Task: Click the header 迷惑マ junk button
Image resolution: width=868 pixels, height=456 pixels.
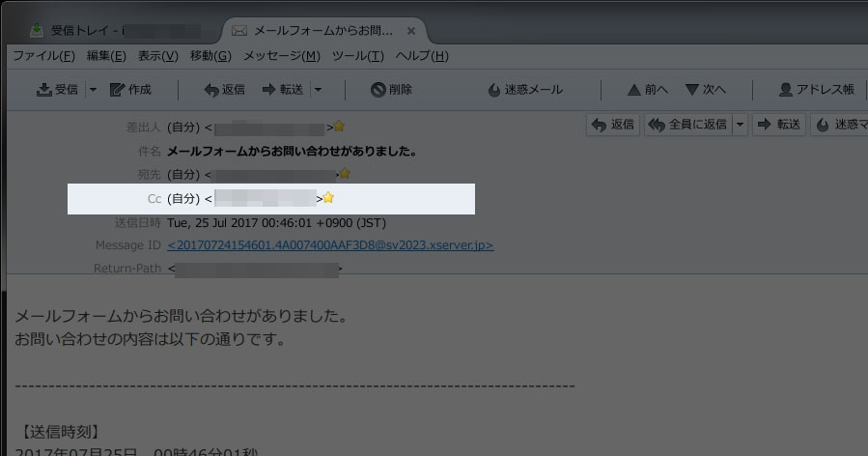Action: 839,125
